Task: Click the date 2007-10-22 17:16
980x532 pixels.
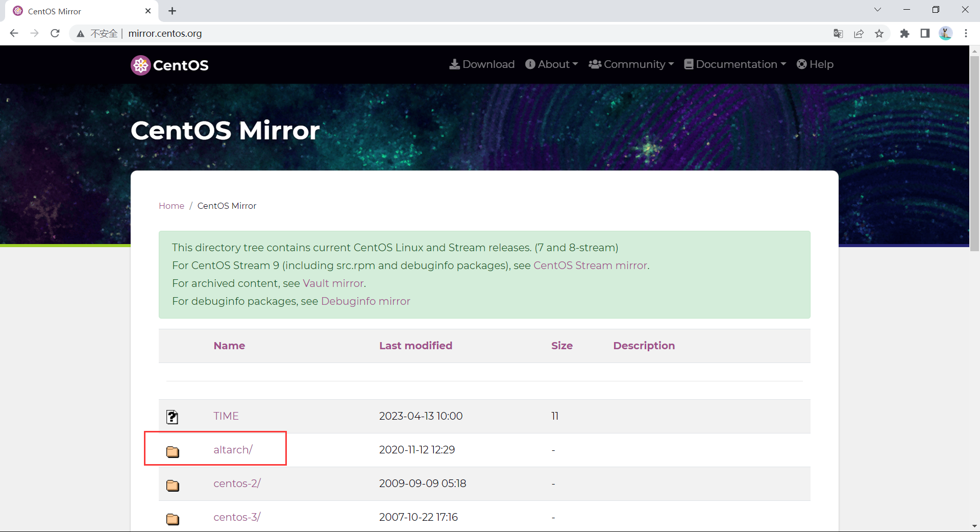Action: (x=419, y=517)
